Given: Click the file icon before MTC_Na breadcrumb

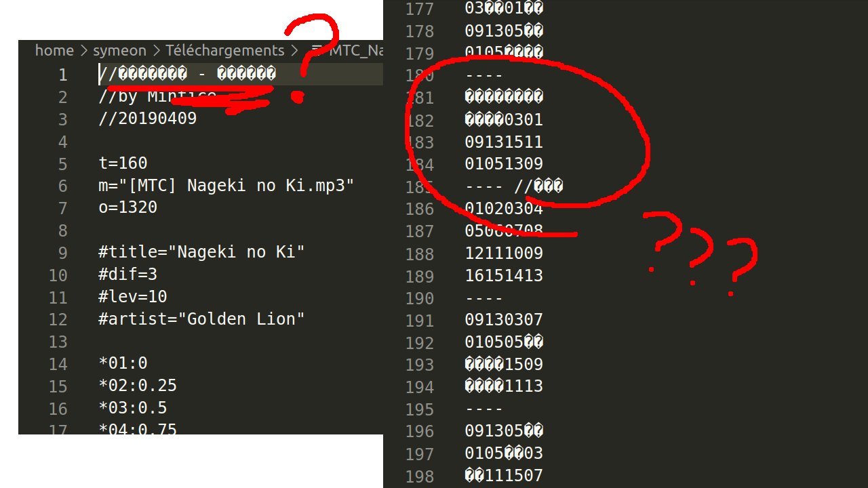Looking at the screenshot, I should (x=316, y=51).
